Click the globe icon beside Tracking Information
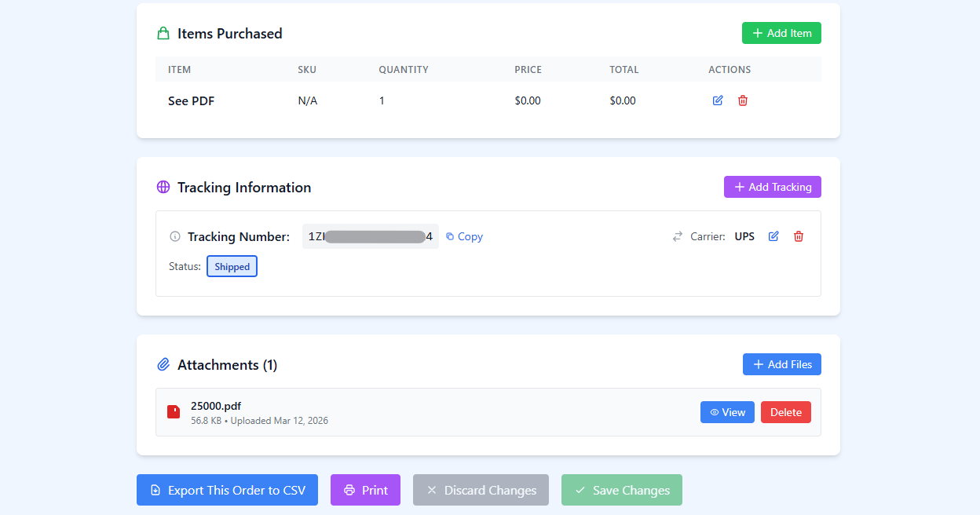 (x=163, y=187)
